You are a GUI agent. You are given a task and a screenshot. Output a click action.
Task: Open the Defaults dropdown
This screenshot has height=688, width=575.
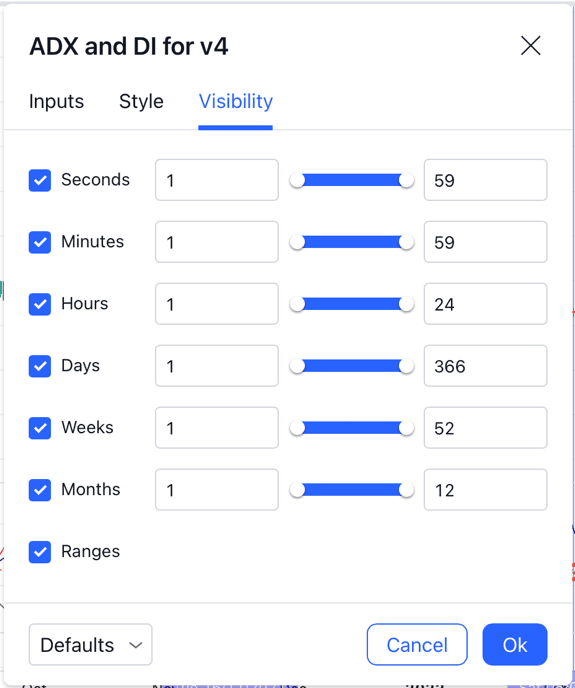[90, 645]
